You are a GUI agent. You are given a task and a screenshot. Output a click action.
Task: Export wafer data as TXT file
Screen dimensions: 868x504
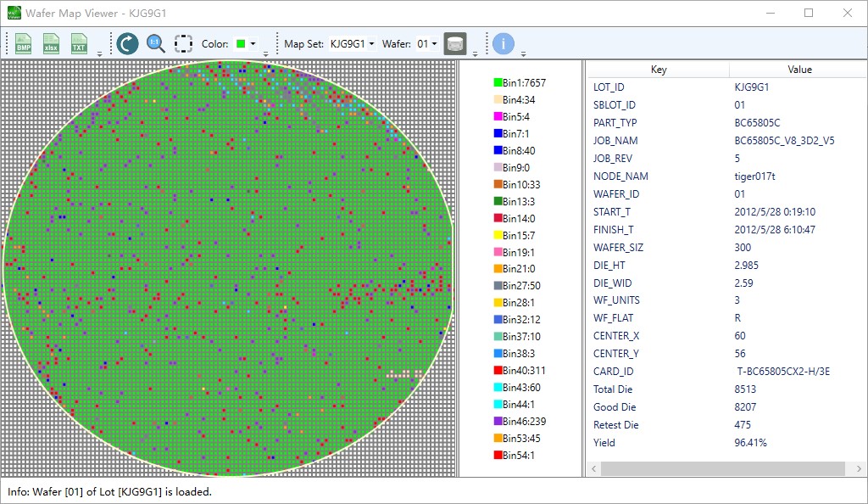pos(79,43)
